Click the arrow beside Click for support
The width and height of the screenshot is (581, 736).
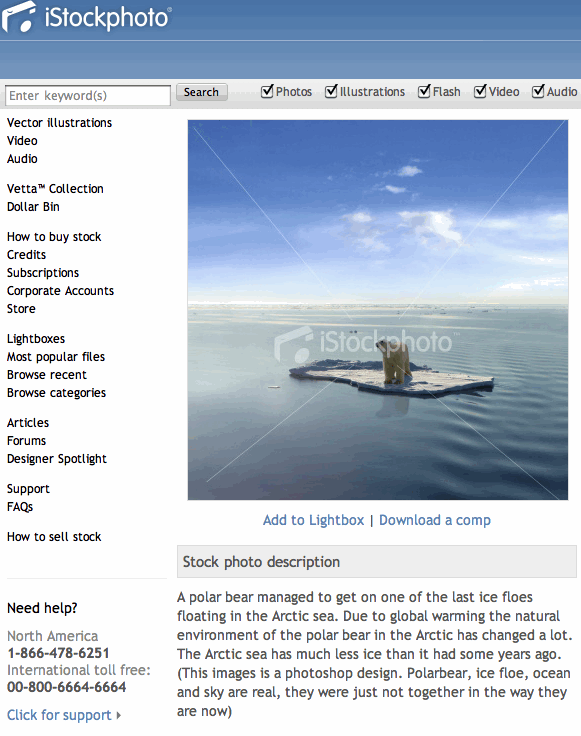119,715
